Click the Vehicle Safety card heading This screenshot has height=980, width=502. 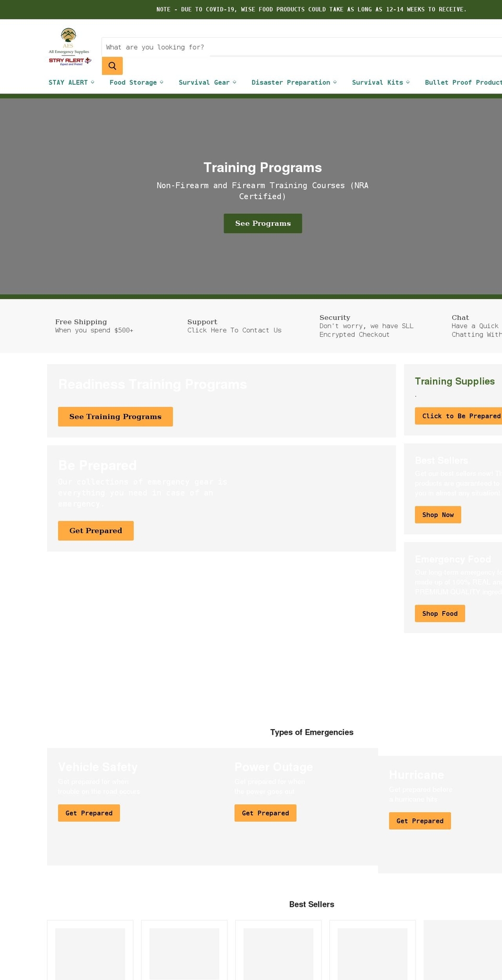[x=98, y=767]
